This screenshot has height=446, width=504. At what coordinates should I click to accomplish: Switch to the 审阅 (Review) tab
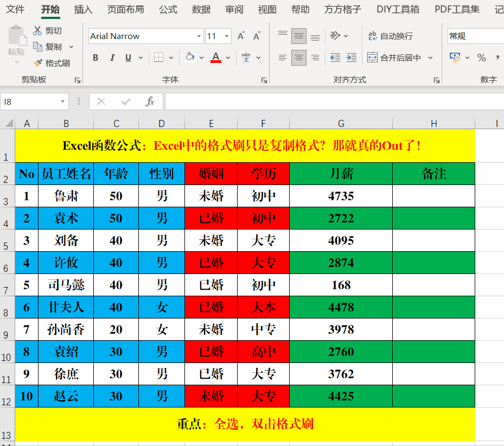pyautogui.click(x=234, y=9)
